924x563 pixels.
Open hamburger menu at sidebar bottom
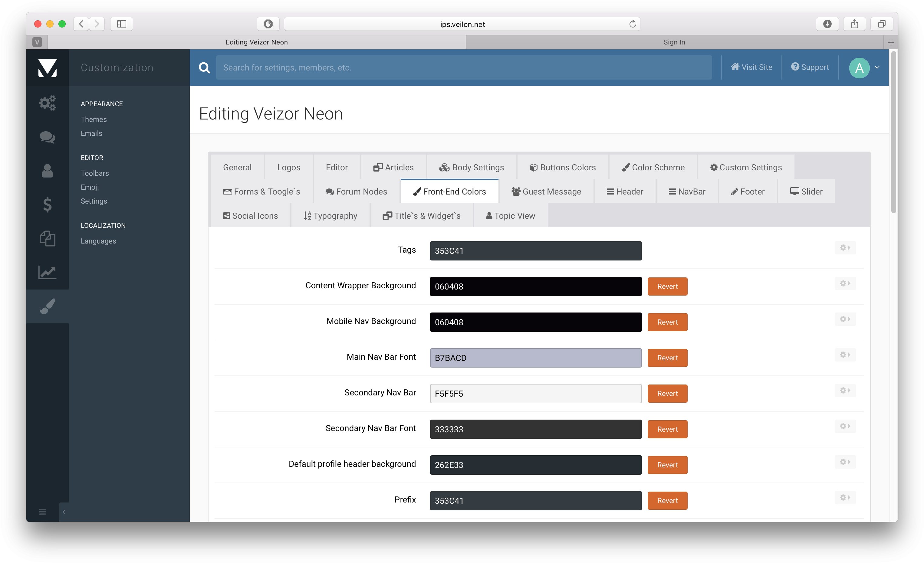(x=42, y=512)
